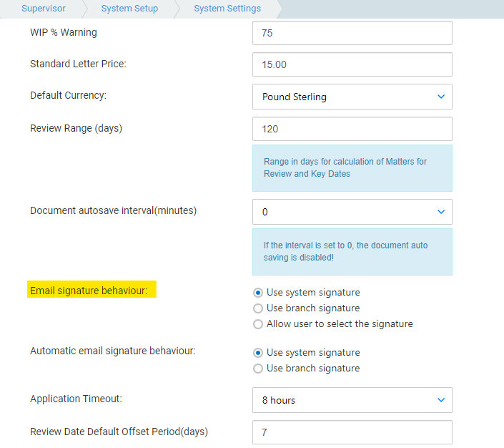
Task: Click the Review Range days field
Action: pos(352,129)
